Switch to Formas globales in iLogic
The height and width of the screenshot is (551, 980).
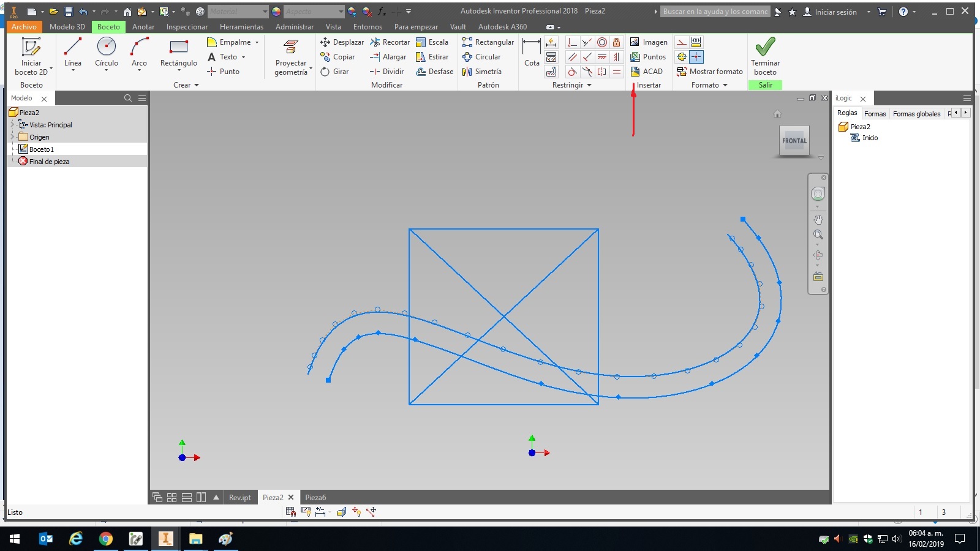point(916,113)
